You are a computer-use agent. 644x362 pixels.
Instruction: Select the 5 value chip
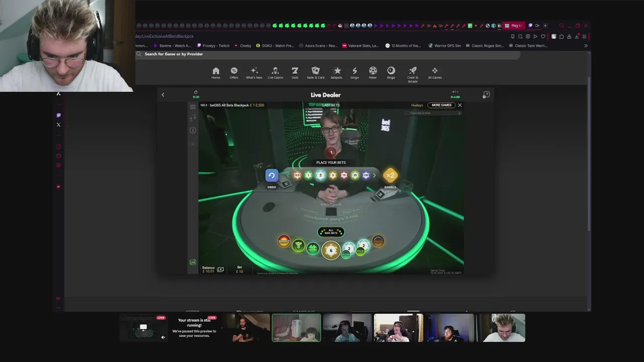pos(333,175)
